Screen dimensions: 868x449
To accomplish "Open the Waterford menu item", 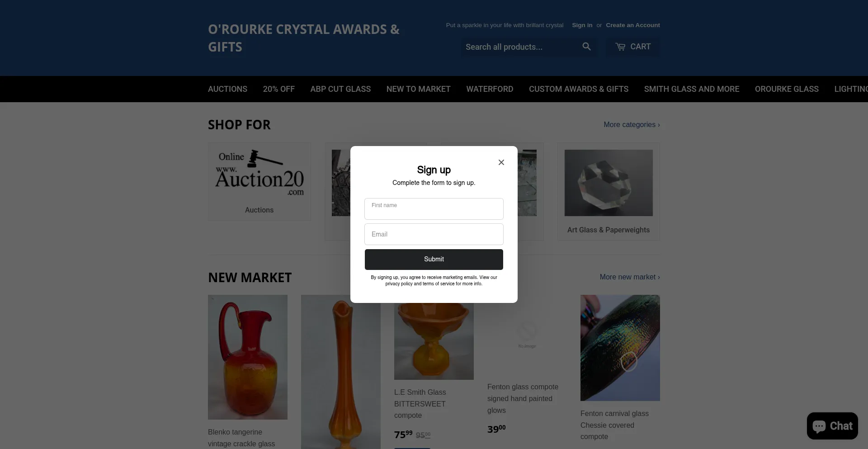I will click(x=490, y=89).
